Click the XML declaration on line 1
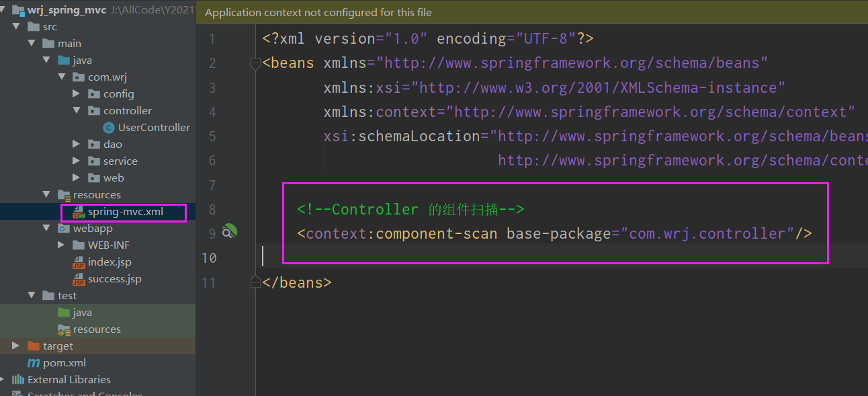868x396 pixels. point(428,39)
